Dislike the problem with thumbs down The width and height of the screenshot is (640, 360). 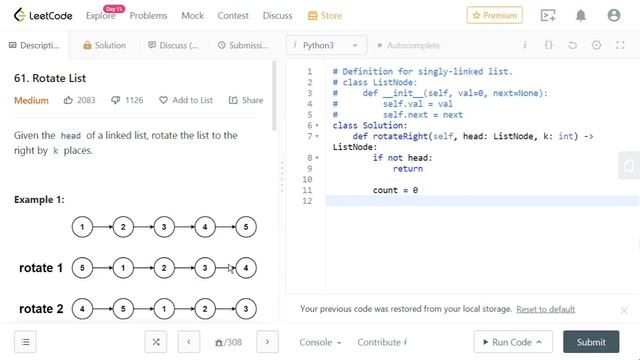tap(127, 100)
